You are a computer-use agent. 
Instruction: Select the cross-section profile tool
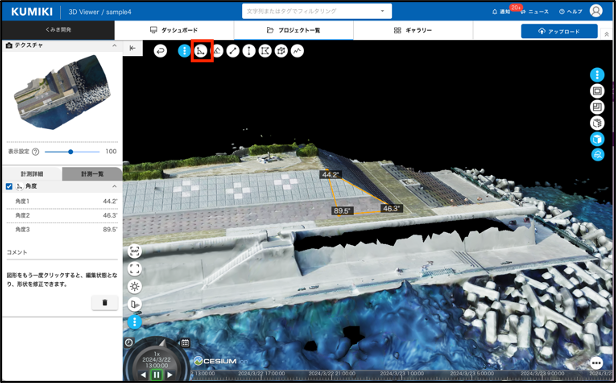(297, 51)
